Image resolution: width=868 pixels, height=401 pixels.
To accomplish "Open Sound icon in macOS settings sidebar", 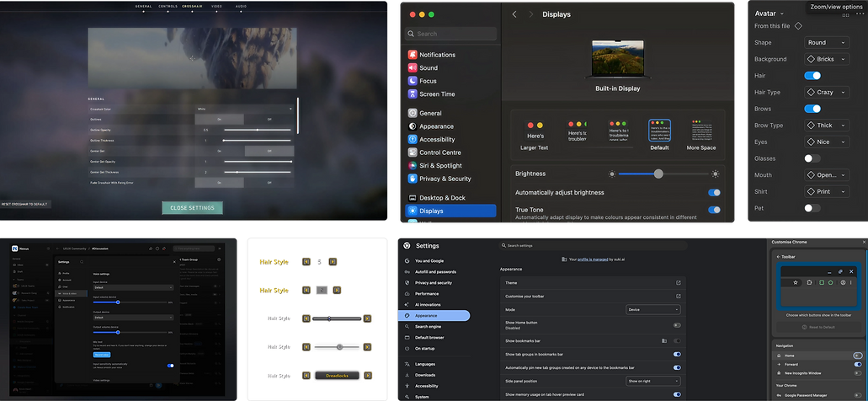I will pos(413,68).
